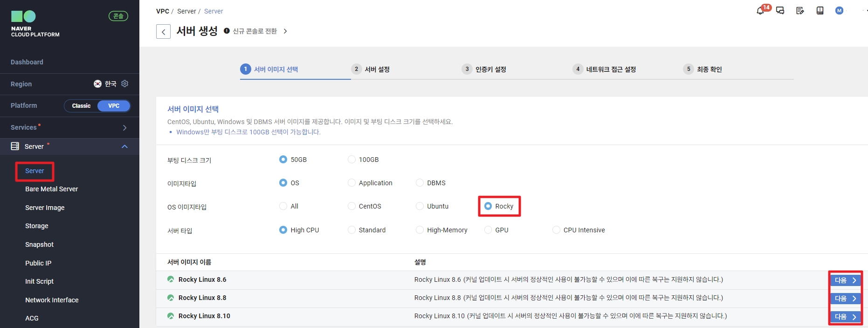Select Ubuntu radio option

(x=420, y=206)
